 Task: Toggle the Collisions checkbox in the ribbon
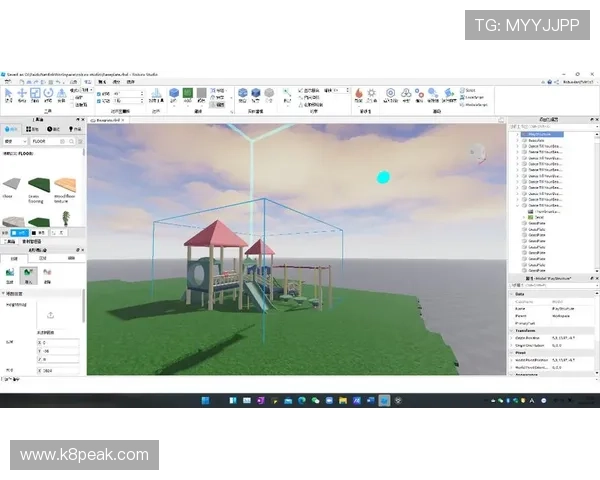[x=71, y=96]
